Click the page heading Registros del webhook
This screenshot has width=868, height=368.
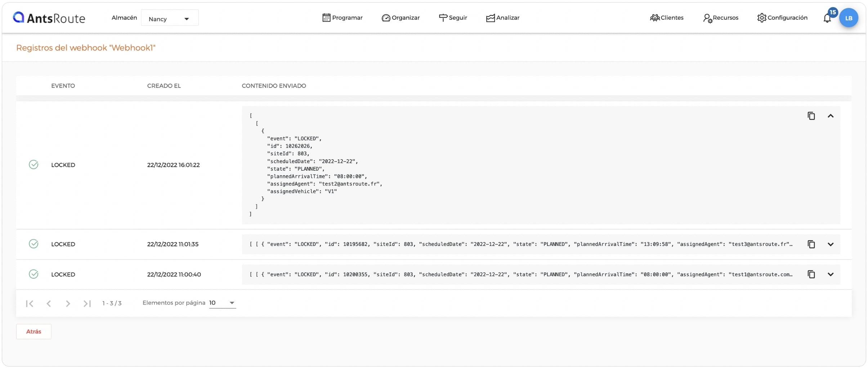tap(86, 48)
